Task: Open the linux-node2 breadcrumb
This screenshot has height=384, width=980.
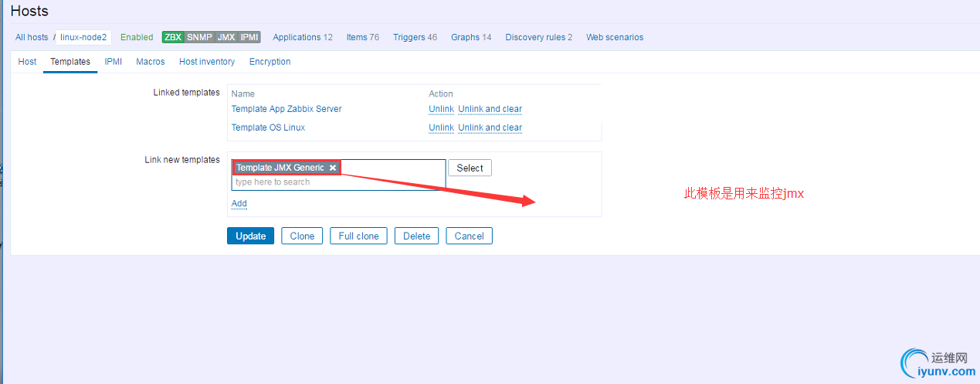Action: click(83, 37)
